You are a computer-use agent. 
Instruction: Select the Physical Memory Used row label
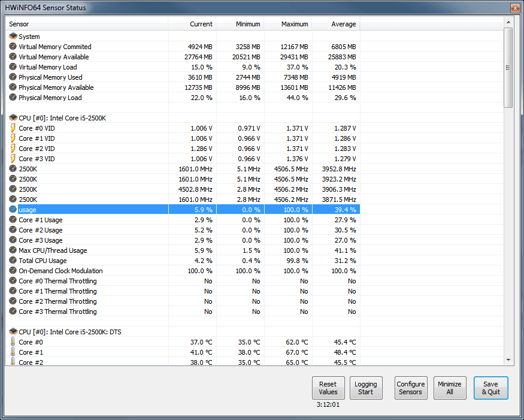pos(50,77)
